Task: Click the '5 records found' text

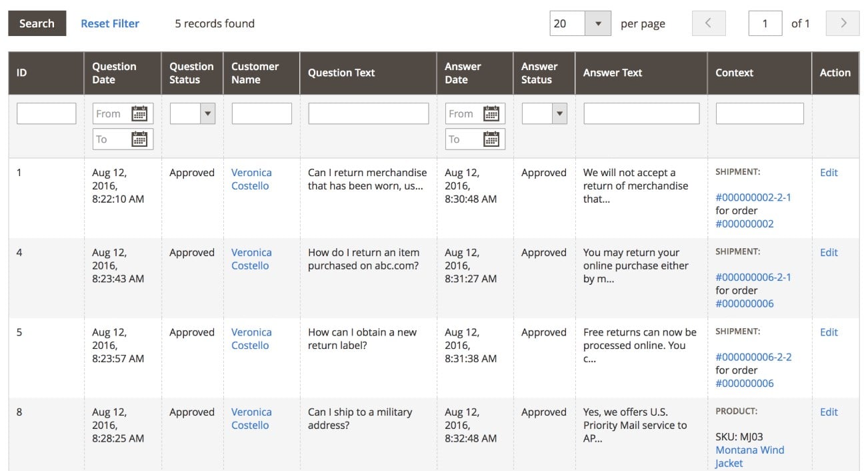Action: [215, 23]
